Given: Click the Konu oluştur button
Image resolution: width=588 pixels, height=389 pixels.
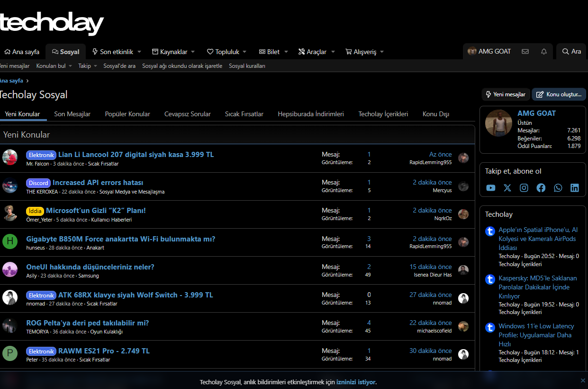Looking at the screenshot, I should (x=559, y=94).
